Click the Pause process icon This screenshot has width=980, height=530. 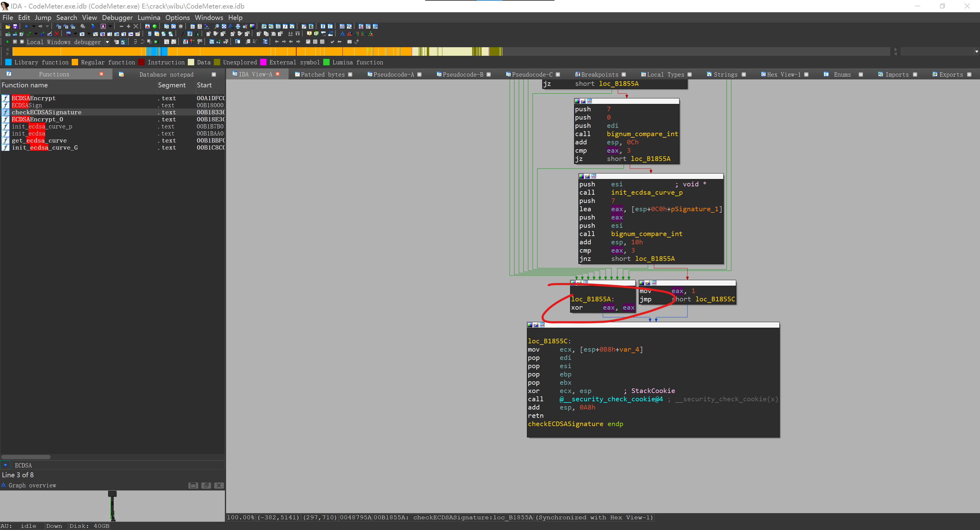15,41
